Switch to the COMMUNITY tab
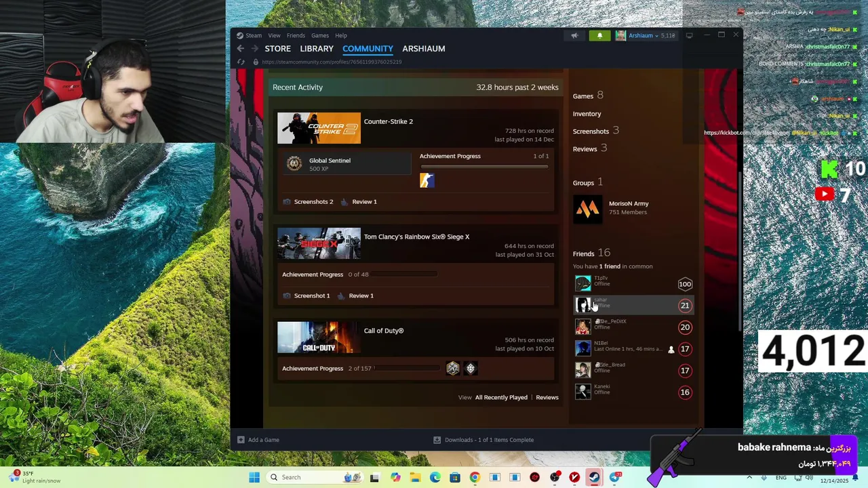868x488 pixels. click(x=368, y=49)
